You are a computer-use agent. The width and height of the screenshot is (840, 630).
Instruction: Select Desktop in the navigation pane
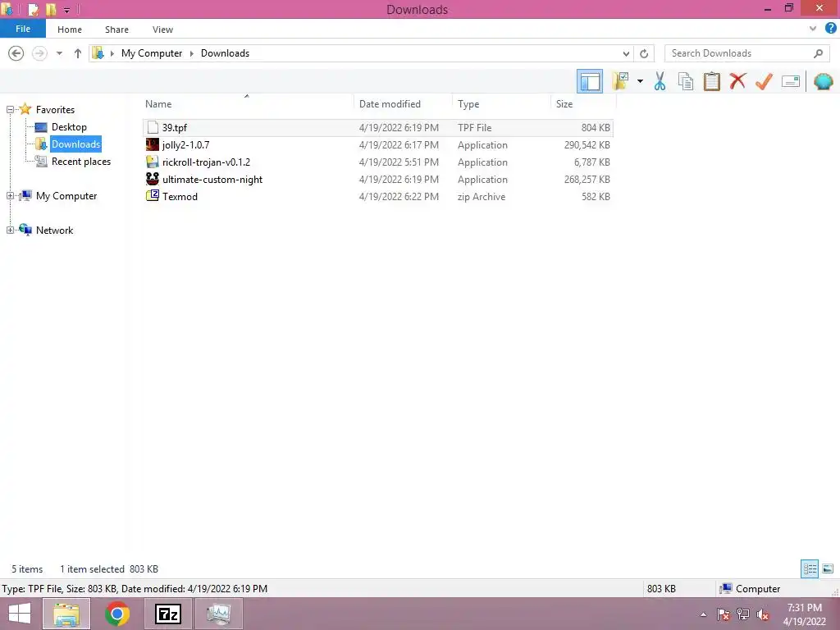point(69,127)
